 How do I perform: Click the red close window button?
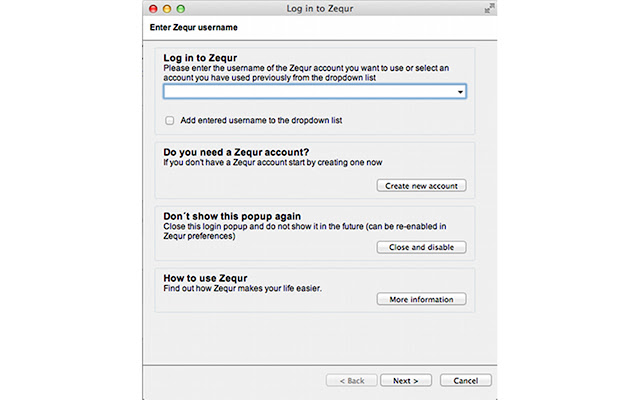(153, 8)
